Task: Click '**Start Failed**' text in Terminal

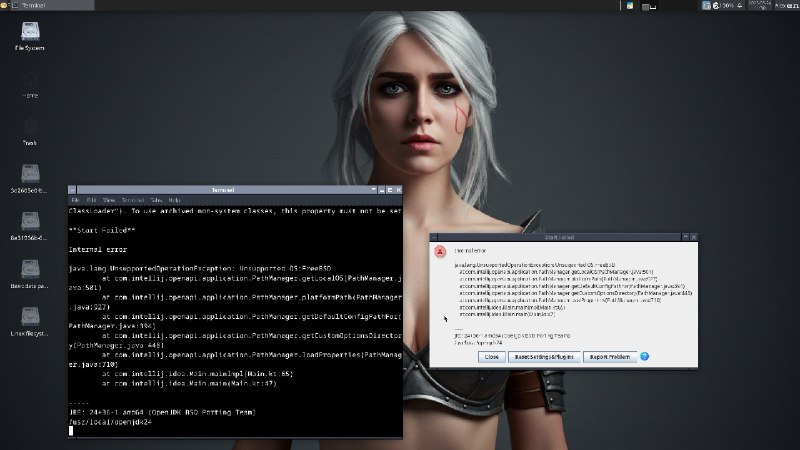Action: (102, 231)
